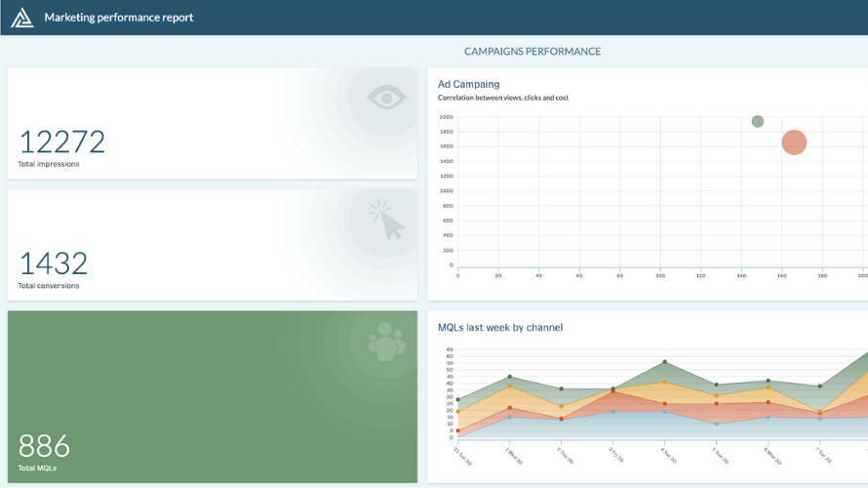This screenshot has width=868, height=488.
Task: Click the eye icon on the impressions card
Action: click(x=386, y=97)
